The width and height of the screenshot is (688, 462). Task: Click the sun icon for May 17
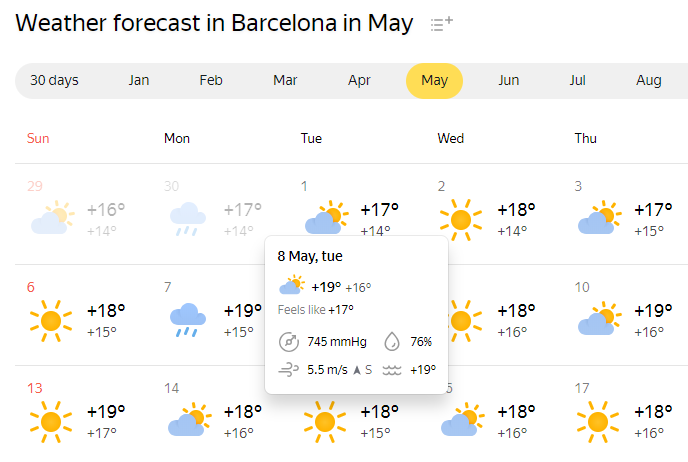pos(597,421)
